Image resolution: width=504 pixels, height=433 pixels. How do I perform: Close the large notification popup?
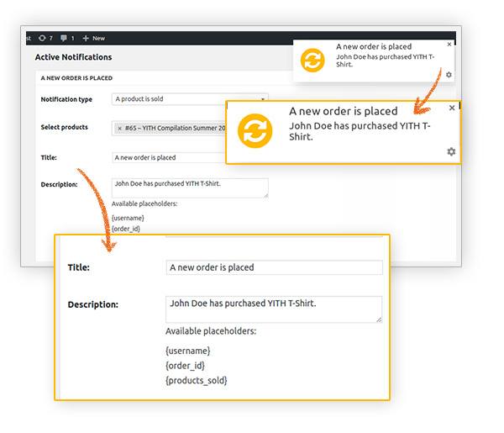[x=452, y=108]
